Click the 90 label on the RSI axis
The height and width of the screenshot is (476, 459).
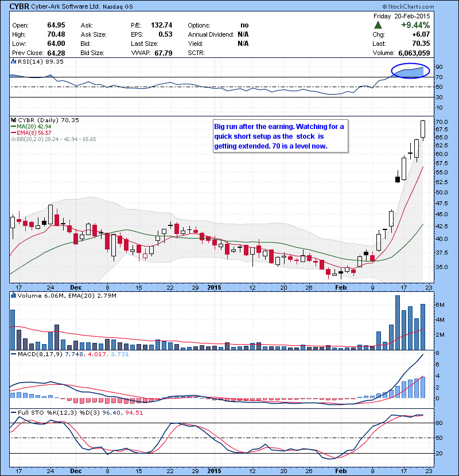[439, 67]
